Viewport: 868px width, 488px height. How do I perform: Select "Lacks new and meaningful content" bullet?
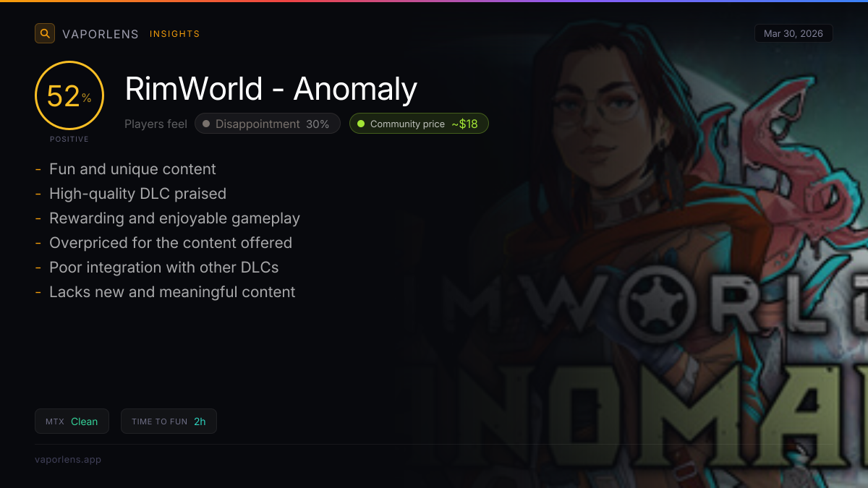(172, 292)
